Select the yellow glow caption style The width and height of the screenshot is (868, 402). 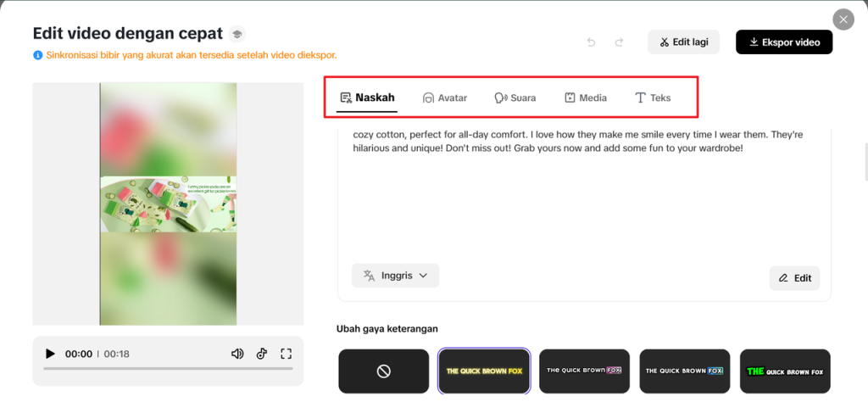tap(484, 371)
